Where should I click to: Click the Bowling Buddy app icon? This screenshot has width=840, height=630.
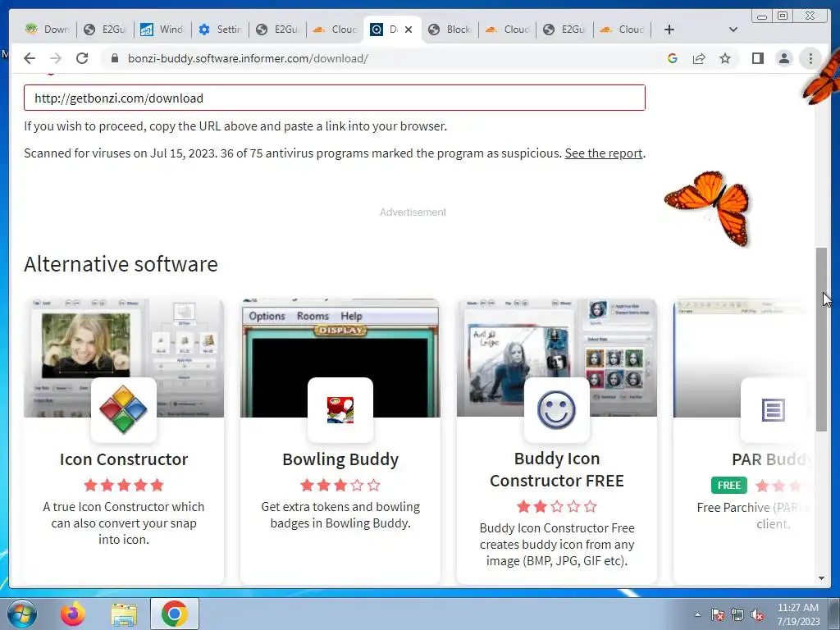click(x=340, y=410)
